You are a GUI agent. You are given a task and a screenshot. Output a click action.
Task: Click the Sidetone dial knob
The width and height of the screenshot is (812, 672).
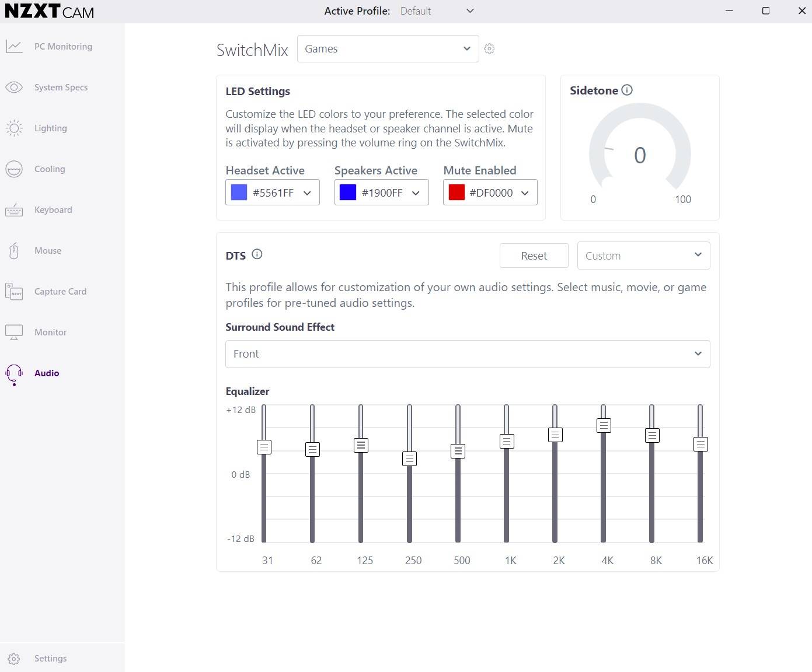click(x=608, y=182)
